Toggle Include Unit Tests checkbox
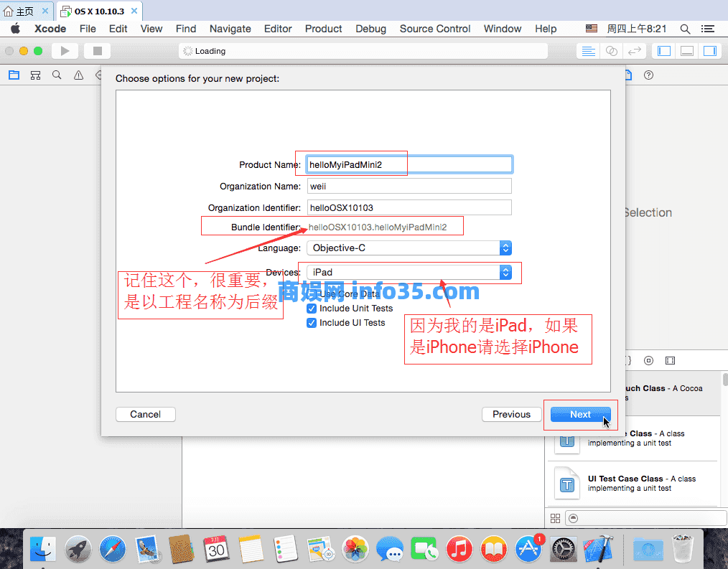Viewport: 728px width, 569px height. (x=312, y=308)
